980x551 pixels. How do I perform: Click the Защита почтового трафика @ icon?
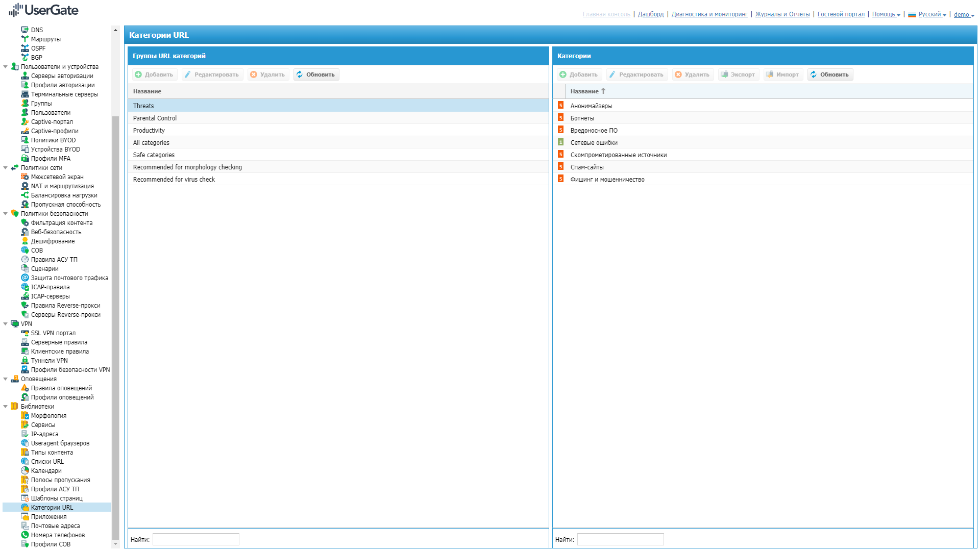coord(24,278)
